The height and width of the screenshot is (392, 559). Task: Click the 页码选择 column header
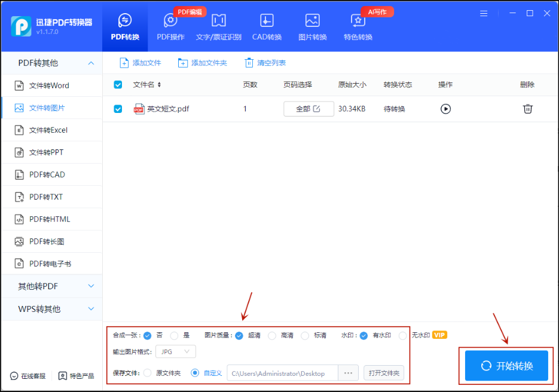tap(298, 84)
